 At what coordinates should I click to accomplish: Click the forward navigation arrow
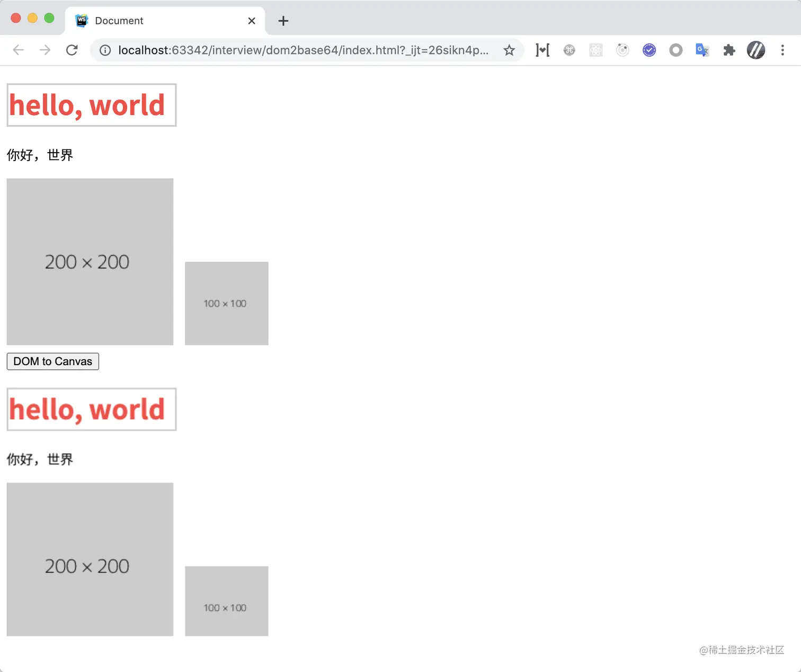(45, 50)
